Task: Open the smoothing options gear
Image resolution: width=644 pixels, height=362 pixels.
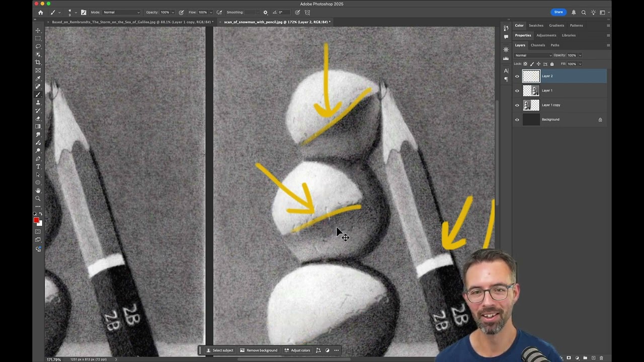Action: coord(266,12)
